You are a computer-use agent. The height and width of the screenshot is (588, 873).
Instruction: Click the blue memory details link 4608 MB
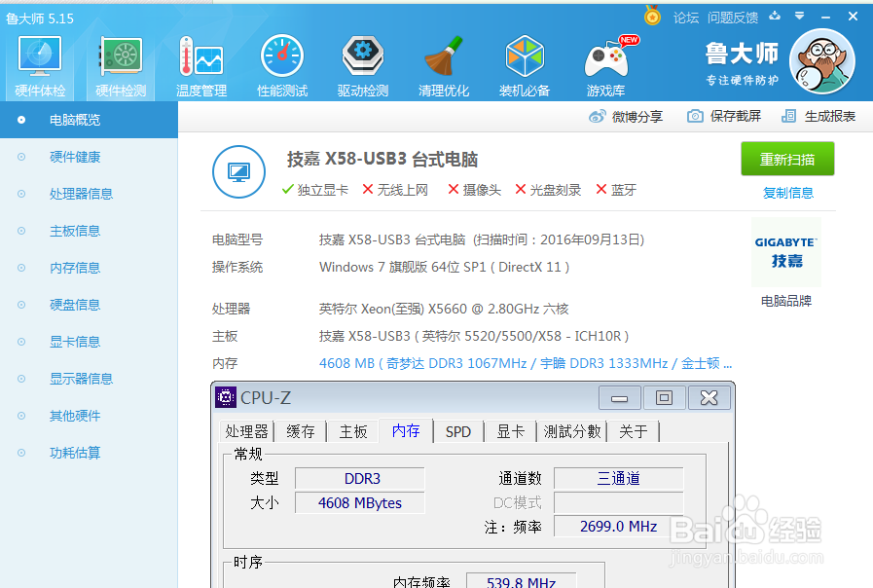pyautogui.click(x=525, y=363)
